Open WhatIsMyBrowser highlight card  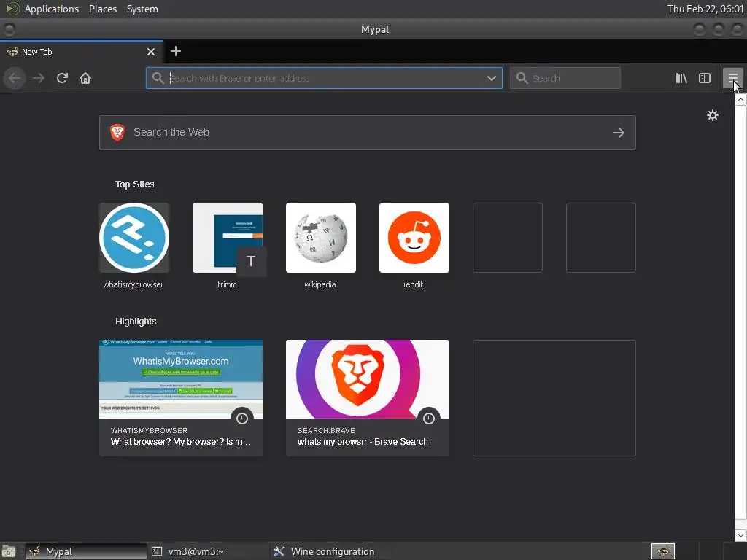click(x=181, y=397)
